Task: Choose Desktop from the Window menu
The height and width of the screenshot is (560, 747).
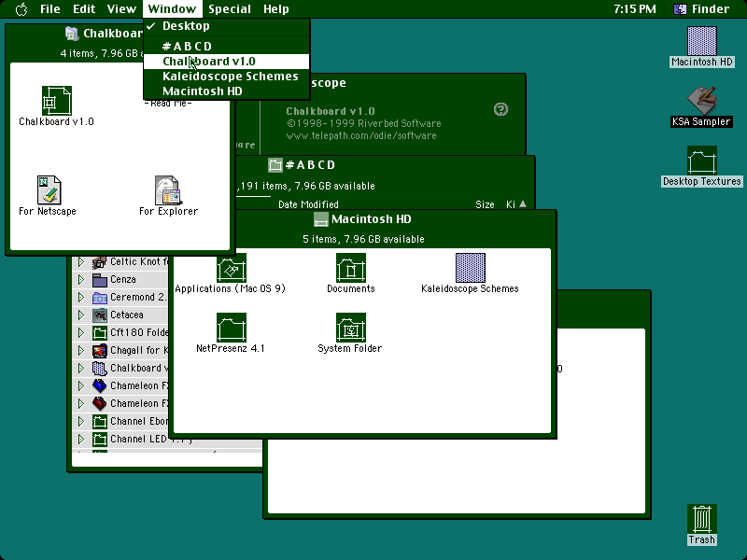Action: tap(226, 26)
